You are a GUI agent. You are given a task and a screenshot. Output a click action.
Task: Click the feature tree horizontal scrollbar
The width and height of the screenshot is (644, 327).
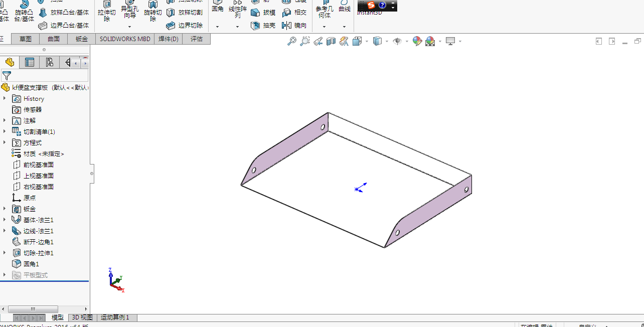(33, 309)
